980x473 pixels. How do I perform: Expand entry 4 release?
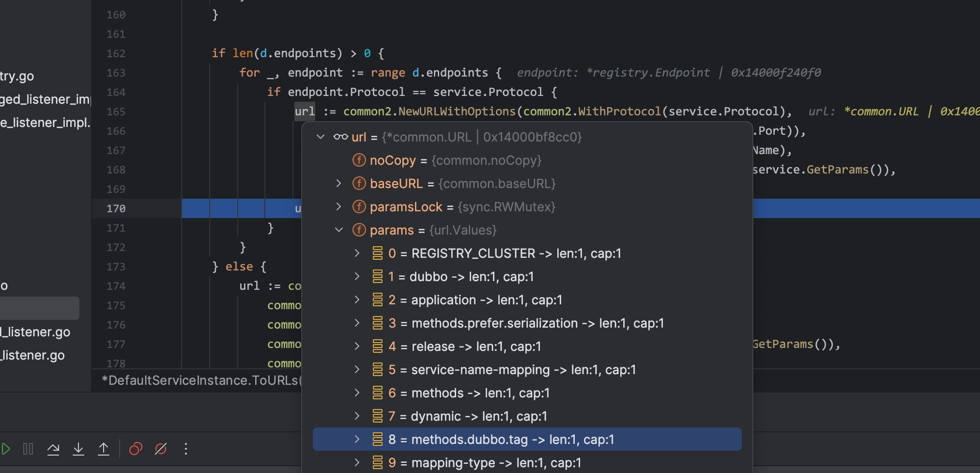tap(357, 346)
